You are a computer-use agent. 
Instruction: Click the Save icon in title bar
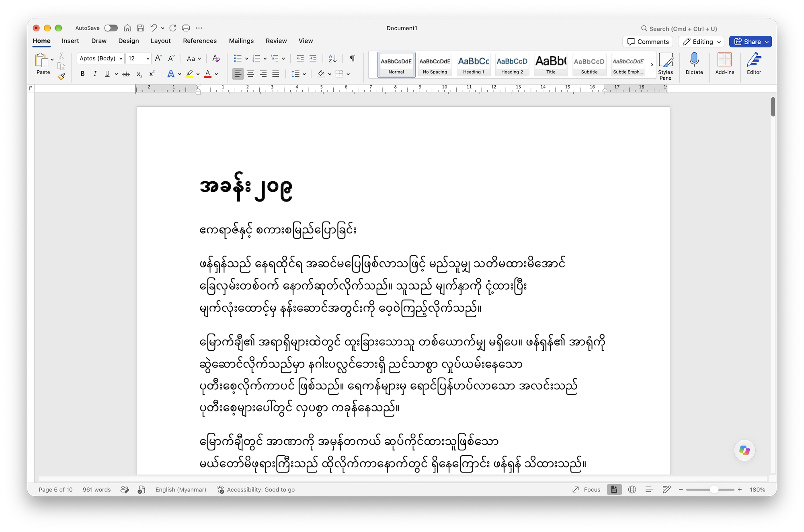point(140,28)
